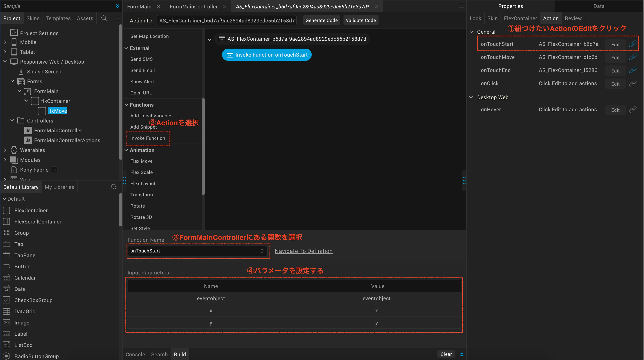This screenshot has width=644, height=360.
Task: Open Kony Fabric dropdown arrow
Action: pos(54,170)
